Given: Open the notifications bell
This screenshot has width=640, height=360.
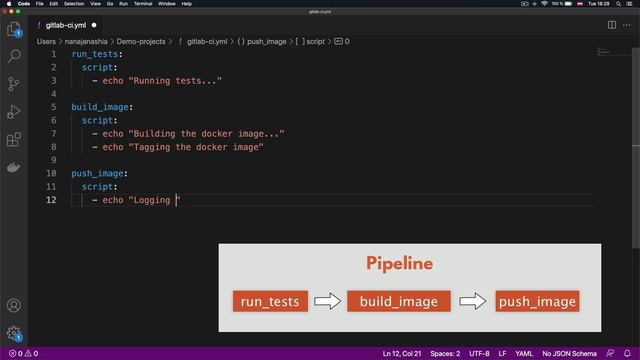Looking at the screenshot, I should click(x=627, y=353).
